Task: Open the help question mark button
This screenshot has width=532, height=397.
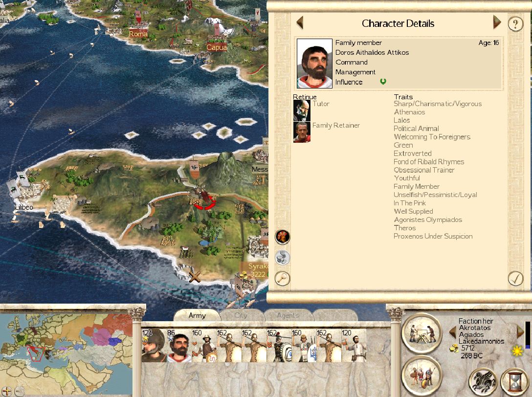Action: coord(515,24)
